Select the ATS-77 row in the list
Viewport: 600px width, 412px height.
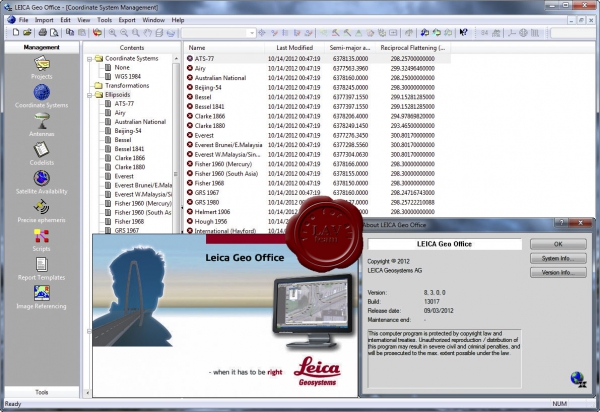click(318, 59)
